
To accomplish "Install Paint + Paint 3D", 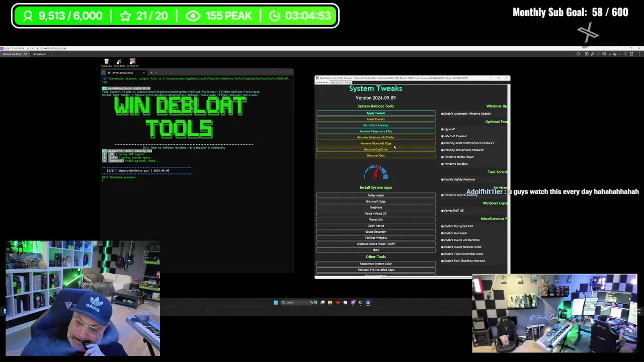I will click(376, 213).
